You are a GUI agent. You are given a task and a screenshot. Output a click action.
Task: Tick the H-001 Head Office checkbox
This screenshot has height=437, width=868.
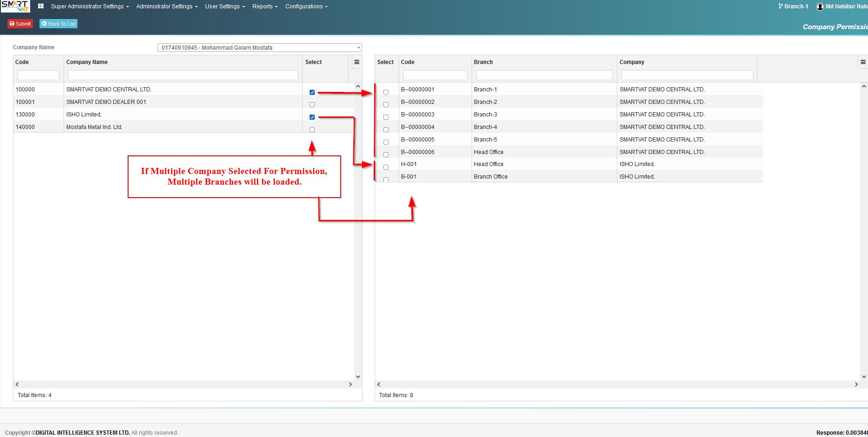(386, 167)
